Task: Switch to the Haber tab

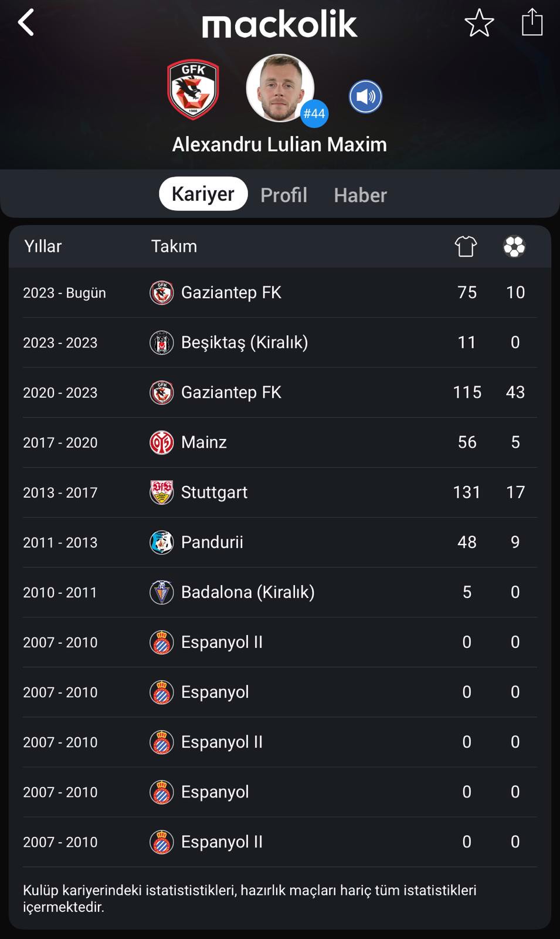Action: [x=360, y=195]
